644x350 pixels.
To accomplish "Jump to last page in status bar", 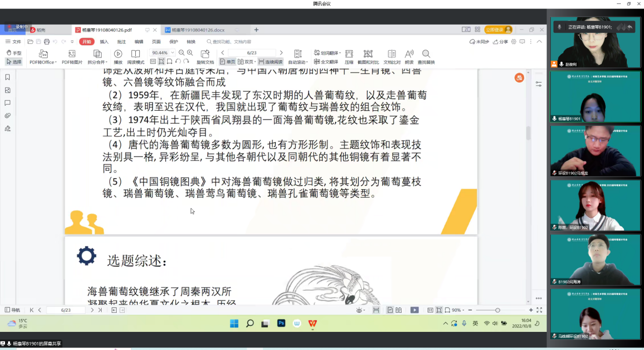I will coord(100,310).
